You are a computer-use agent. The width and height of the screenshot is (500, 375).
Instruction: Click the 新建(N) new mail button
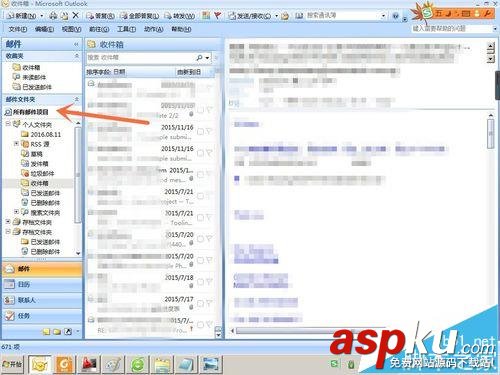pos(22,16)
